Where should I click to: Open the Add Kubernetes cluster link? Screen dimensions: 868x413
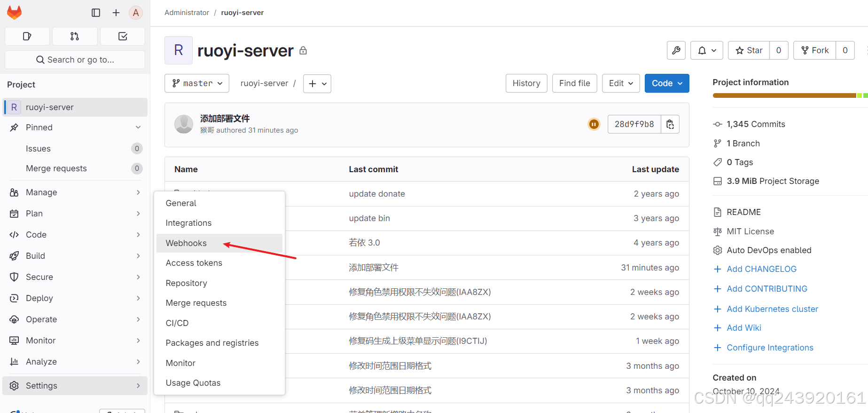point(772,309)
